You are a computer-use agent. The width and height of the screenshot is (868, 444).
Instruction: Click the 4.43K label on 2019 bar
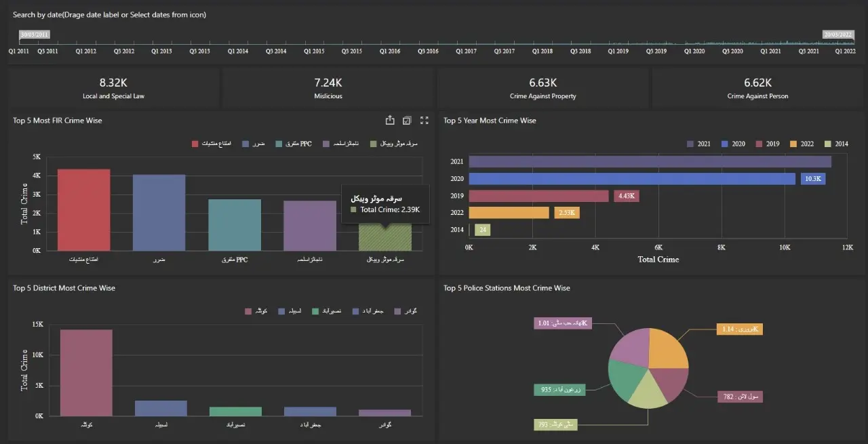point(626,196)
